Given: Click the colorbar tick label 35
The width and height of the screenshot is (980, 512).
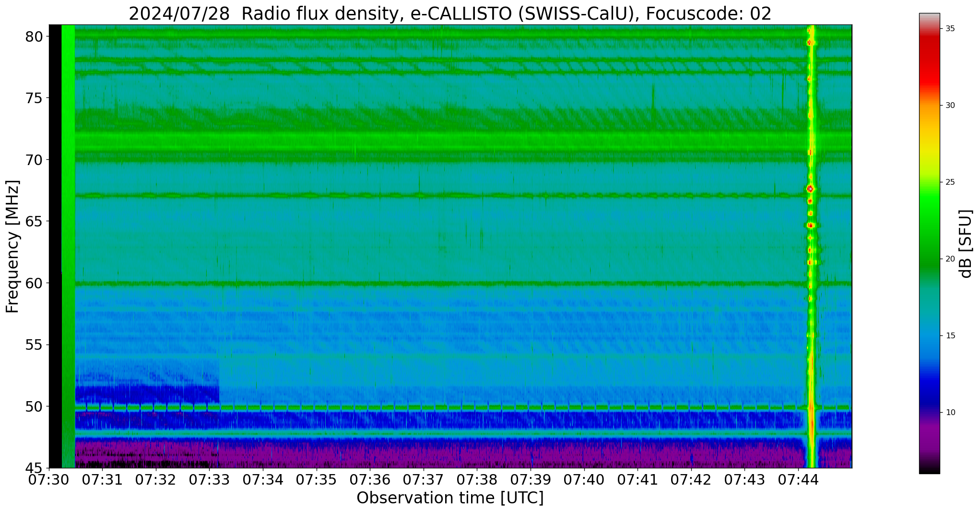Looking at the screenshot, I should (x=950, y=29).
